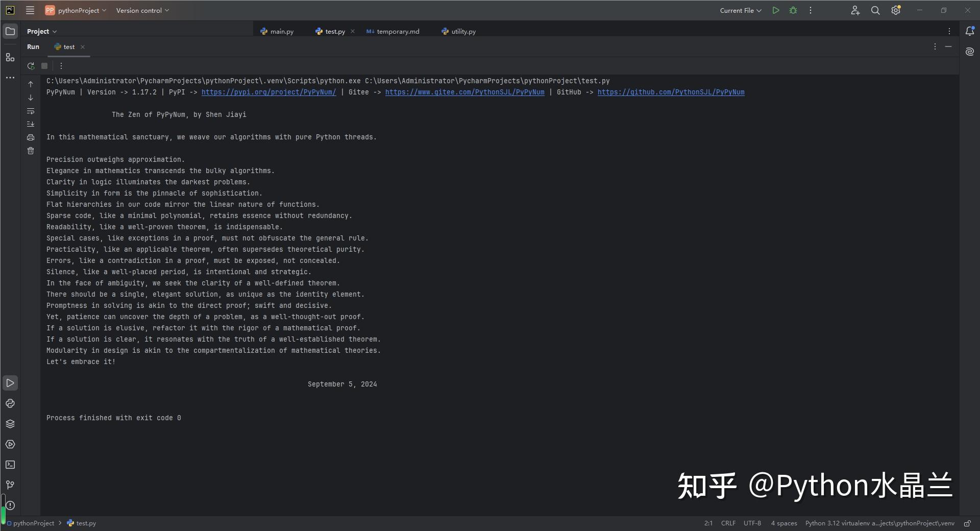This screenshot has height=531, width=980.
Task: Open the PyPyNum PyPI project link
Action: 269,92
